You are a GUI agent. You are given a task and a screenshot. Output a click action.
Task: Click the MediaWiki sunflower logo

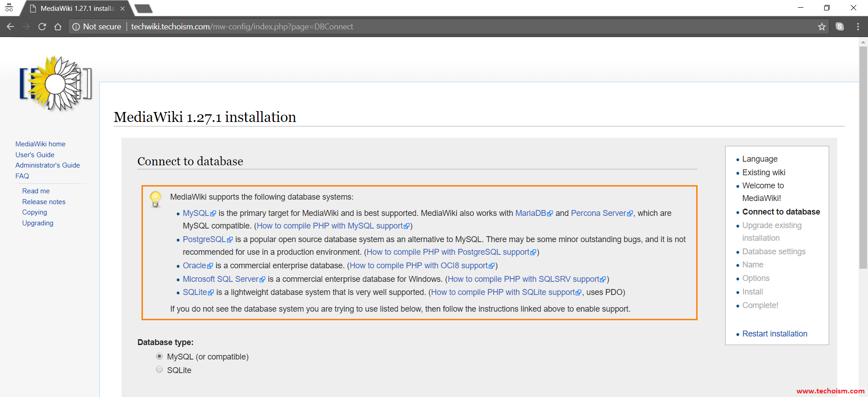click(55, 84)
